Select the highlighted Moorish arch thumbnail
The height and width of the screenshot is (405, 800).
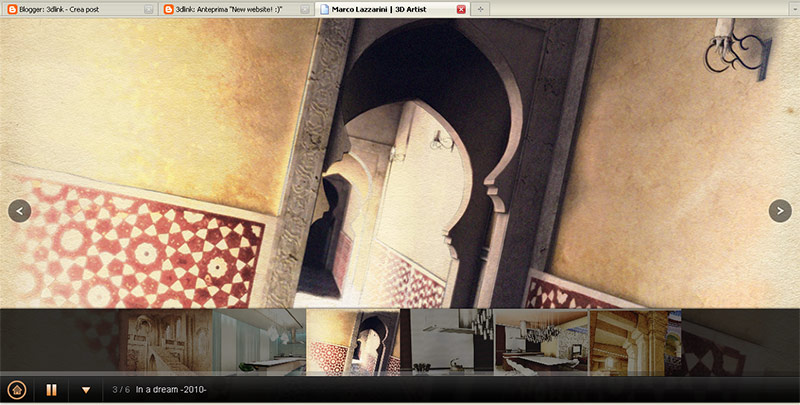click(353, 342)
